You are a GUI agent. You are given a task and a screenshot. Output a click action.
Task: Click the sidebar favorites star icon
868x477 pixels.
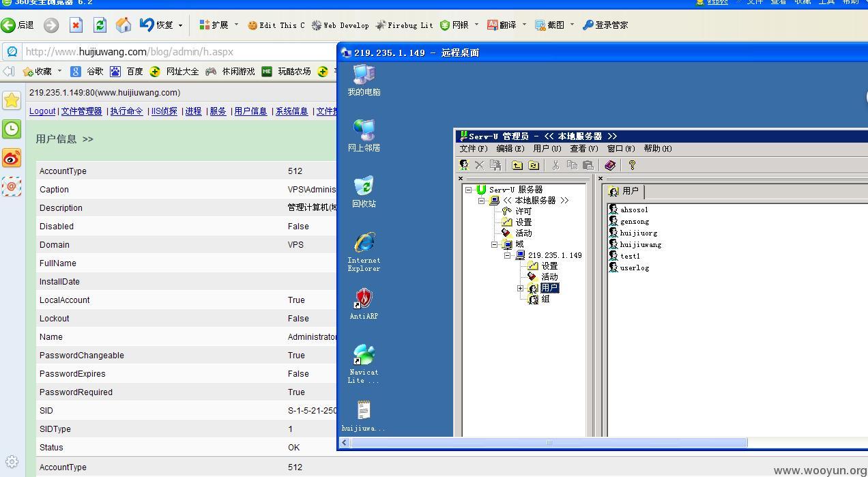pyautogui.click(x=12, y=100)
